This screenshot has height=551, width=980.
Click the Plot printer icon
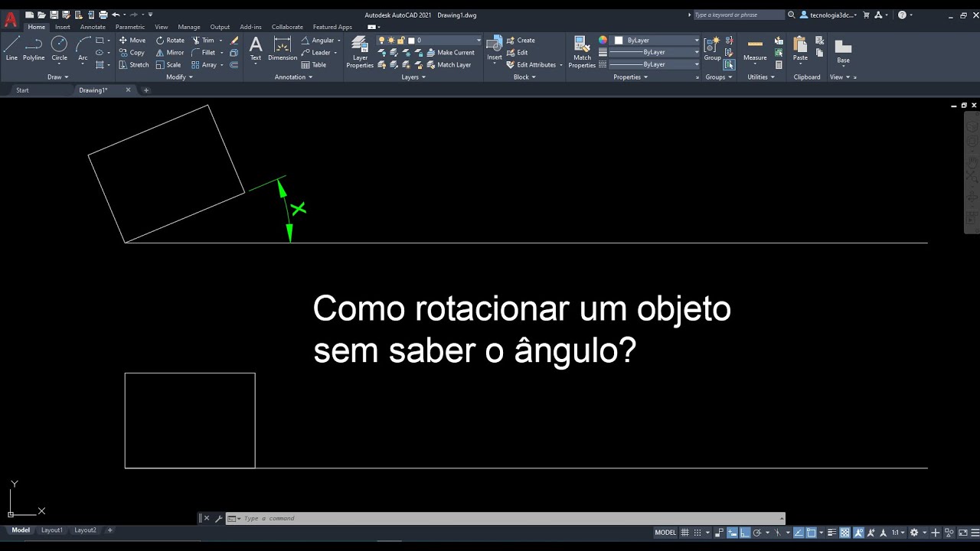103,15
